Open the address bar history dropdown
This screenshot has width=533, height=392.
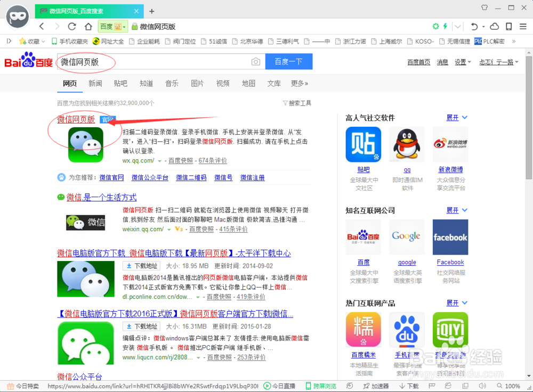[458, 27]
